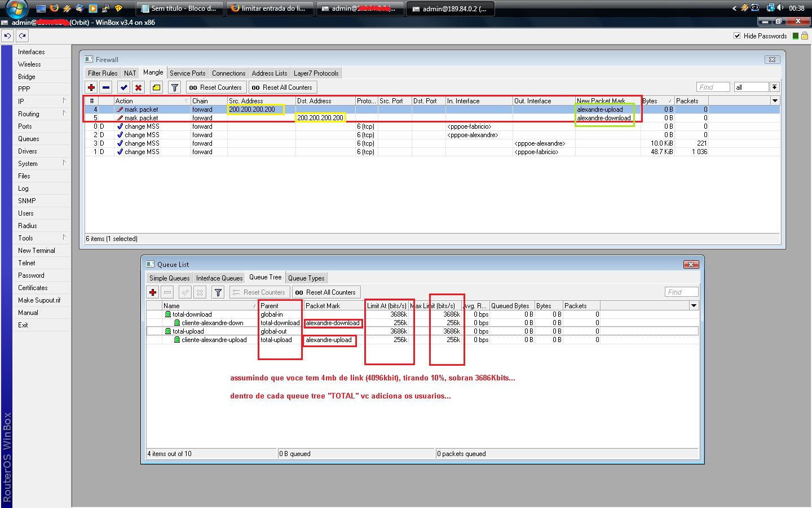Sort Firewall rules by the Chain column
This screenshot has width=812, height=508.
pos(209,101)
